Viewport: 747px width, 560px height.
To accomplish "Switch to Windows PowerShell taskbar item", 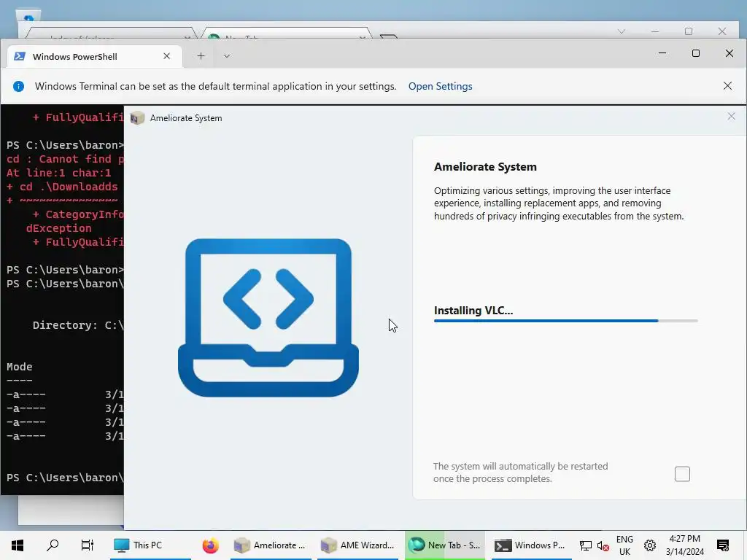I will coord(532,545).
